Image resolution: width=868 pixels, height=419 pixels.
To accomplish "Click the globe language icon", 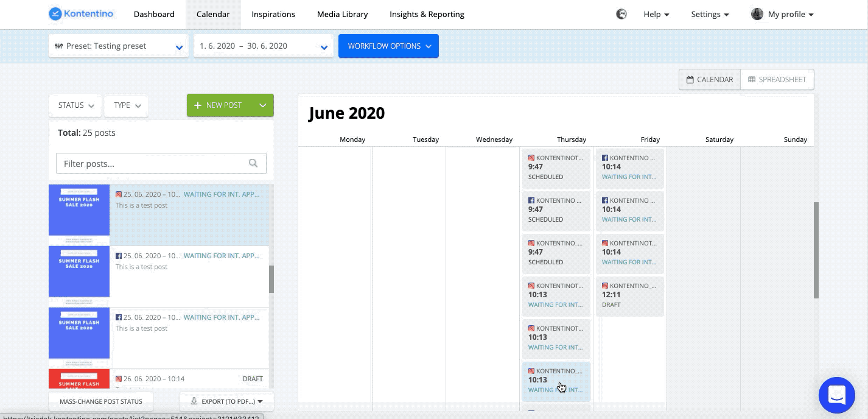I will click(x=621, y=14).
